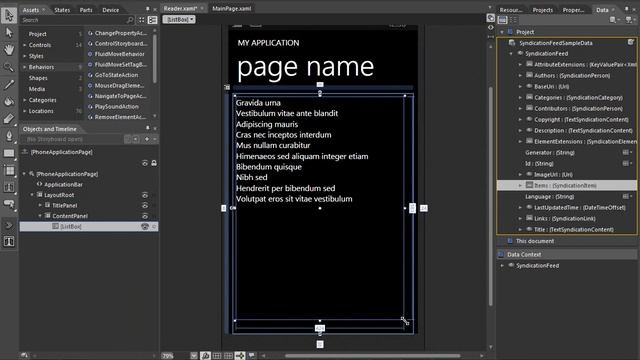Click the Assets search field
Viewport: 640px width, 360px height.
click(73, 20)
